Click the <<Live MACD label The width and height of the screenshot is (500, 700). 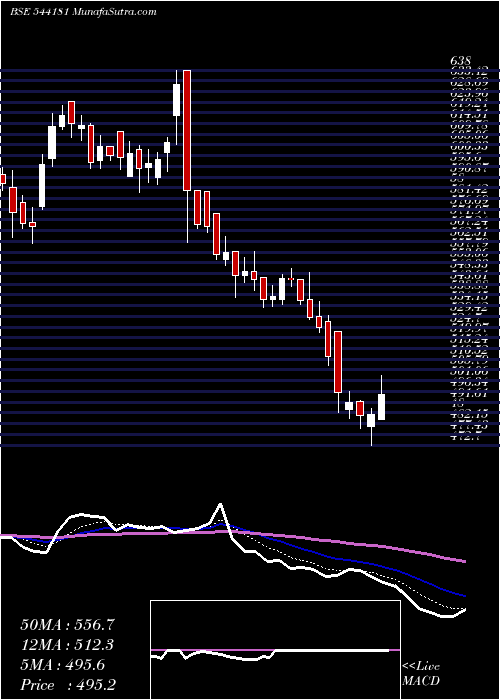tap(421, 674)
